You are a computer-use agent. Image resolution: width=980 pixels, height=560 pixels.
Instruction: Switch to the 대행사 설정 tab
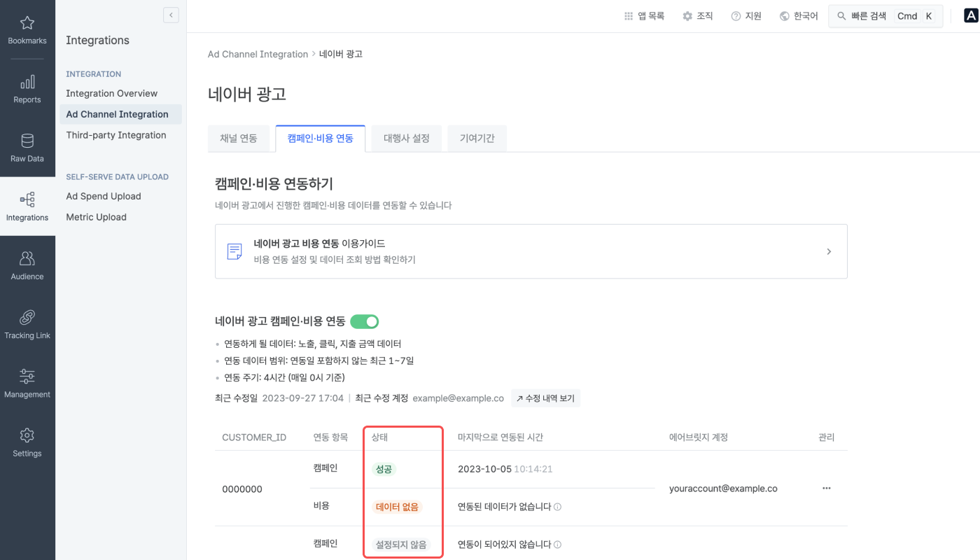coord(407,139)
